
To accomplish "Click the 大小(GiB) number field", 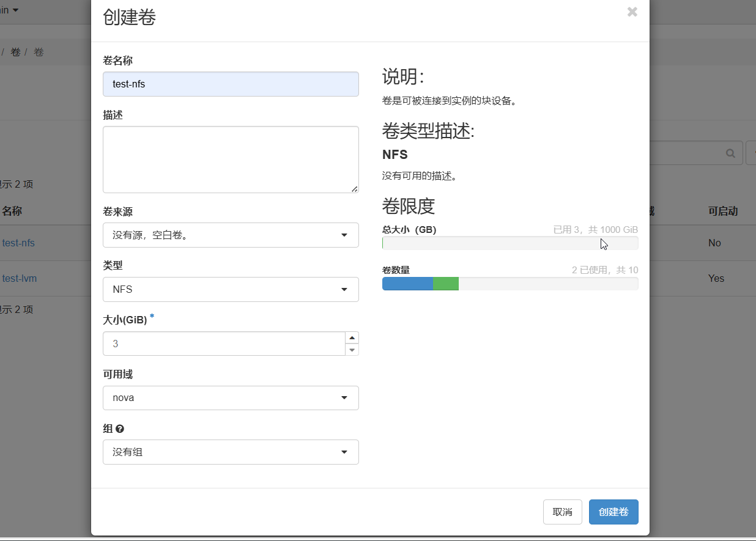I will [x=224, y=344].
